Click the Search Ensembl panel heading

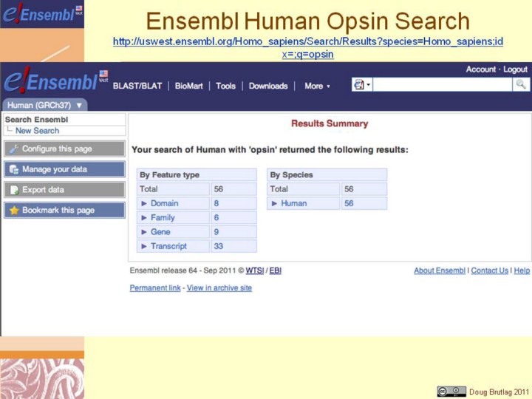coord(37,120)
